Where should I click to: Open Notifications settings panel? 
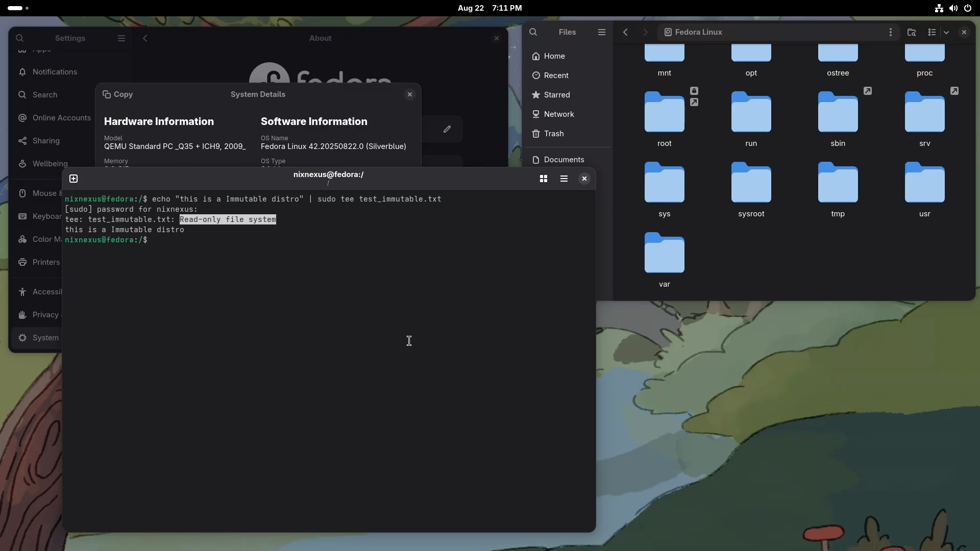tap(55, 72)
